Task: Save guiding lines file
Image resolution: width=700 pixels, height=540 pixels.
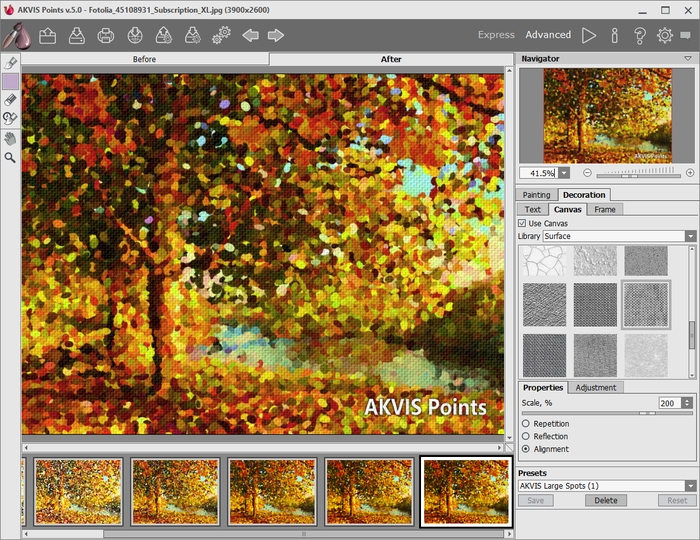Action: click(192, 35)
